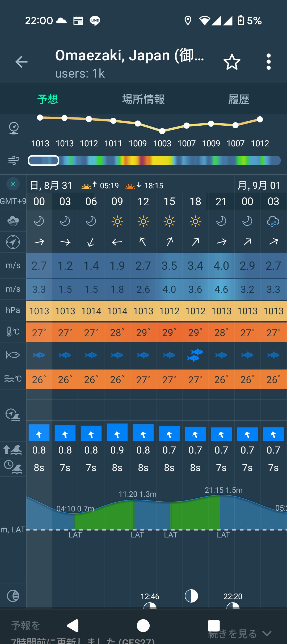Tap the back arrow button
Viewport: 287px width, 644px height.
coord(22,62)
